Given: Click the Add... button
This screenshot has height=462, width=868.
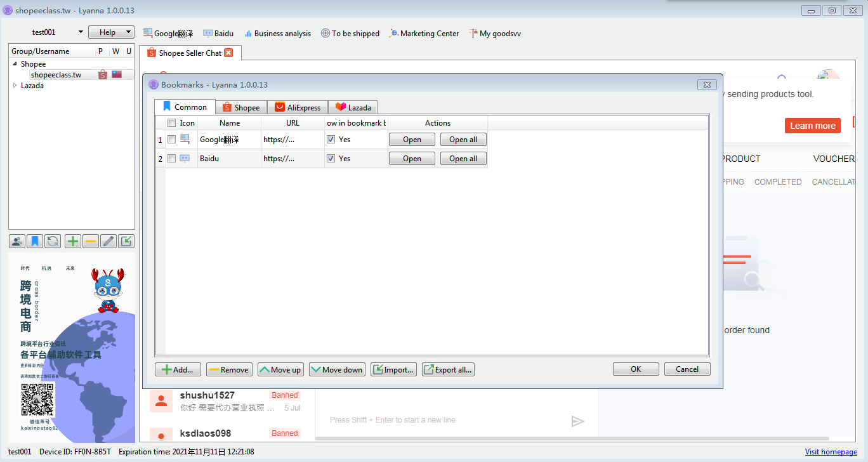Looking at the screenshot, I should click(x=178, y=369).
